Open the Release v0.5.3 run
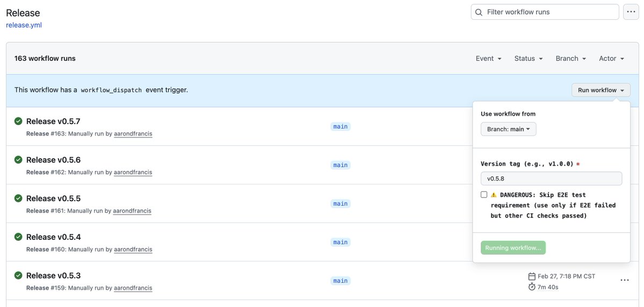This screenshot has height=307, width=644. (53, 275)
